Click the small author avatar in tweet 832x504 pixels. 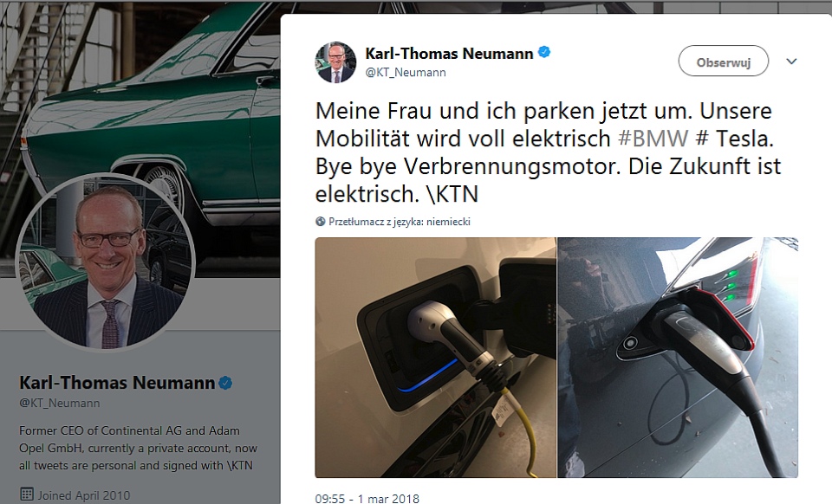click(x=335, y=62)
